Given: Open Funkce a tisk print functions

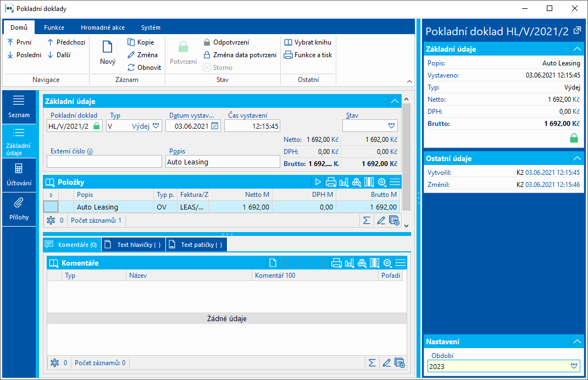Looking at the screenshot, I should point(308,55).
